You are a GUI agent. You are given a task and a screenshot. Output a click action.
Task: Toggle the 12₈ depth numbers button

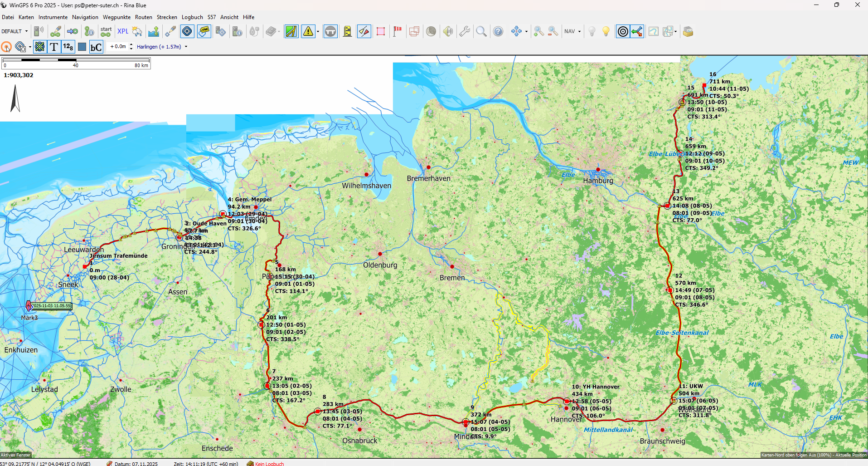point(68,47)
